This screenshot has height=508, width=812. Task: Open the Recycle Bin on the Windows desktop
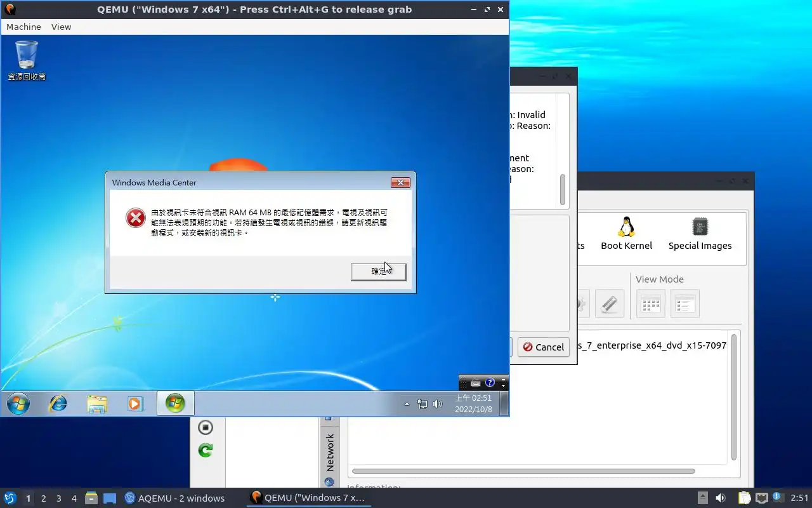[x=27, y=61]
